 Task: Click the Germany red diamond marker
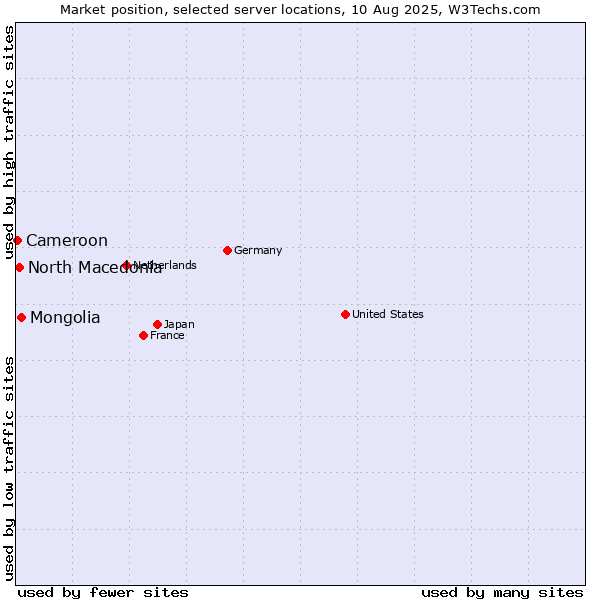coord(228,251)
